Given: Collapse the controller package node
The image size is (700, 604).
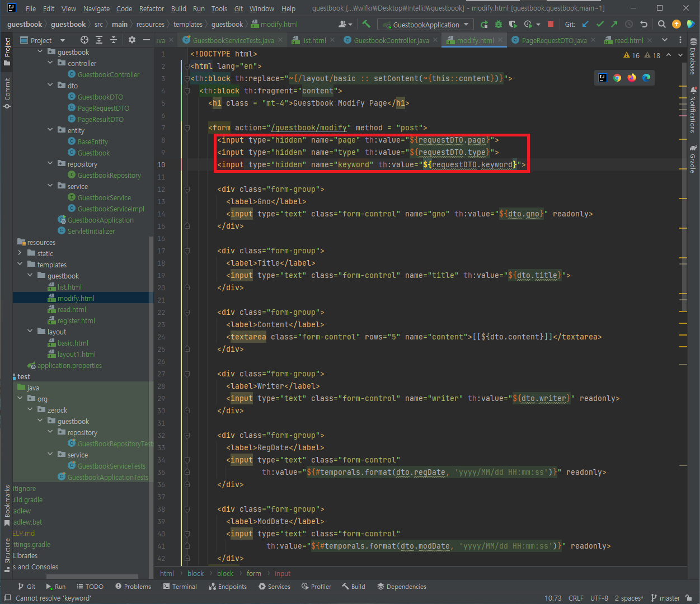Looking at the screenshot, I should tap(50, 63).
